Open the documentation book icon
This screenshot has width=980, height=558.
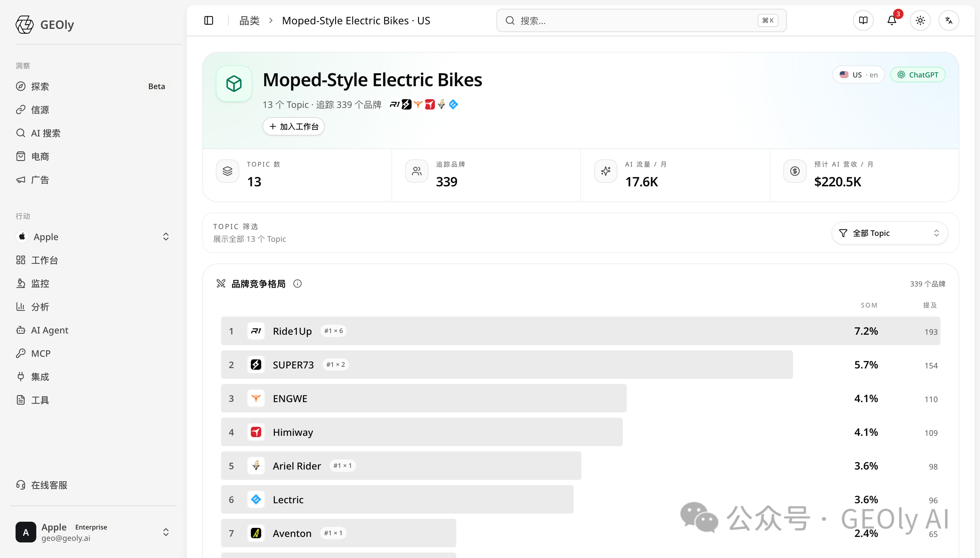click(x=863, y=20)
